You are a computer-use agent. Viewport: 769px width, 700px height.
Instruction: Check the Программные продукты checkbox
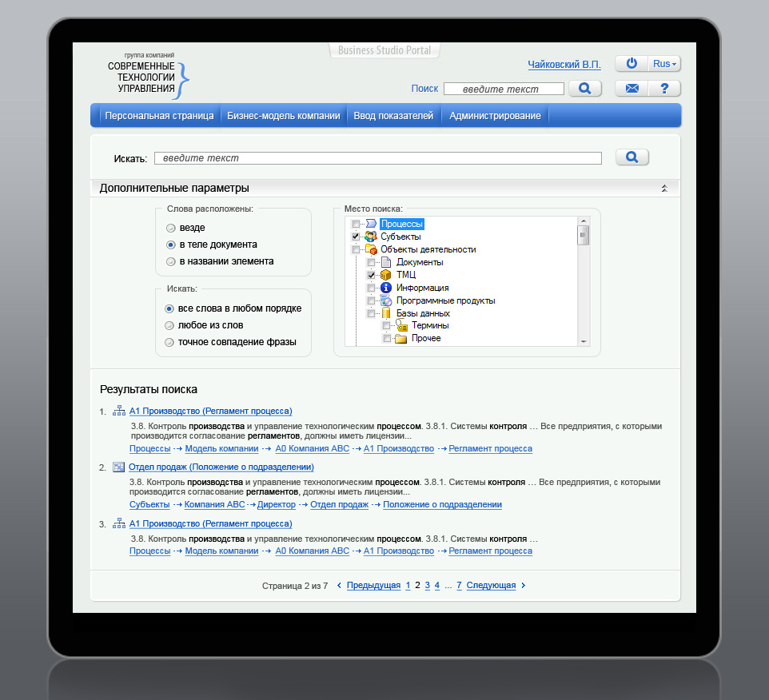371,300
